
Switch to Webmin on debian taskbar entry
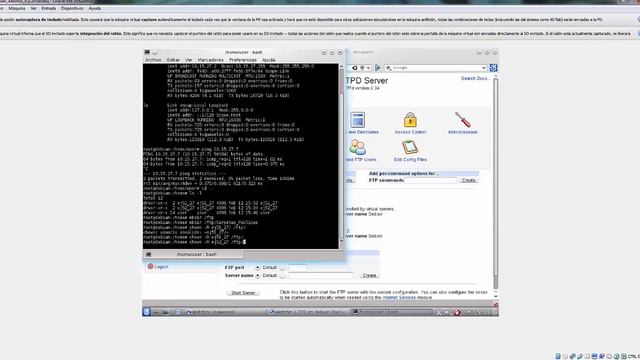point(307,312)
